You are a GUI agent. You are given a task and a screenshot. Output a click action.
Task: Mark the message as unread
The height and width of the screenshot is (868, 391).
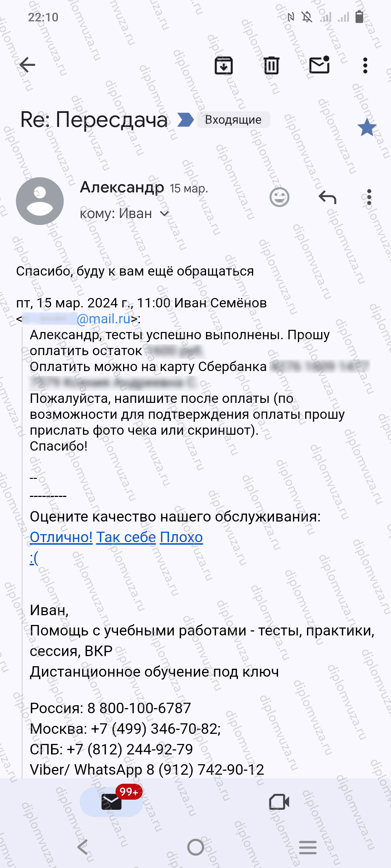pos(319,65)
